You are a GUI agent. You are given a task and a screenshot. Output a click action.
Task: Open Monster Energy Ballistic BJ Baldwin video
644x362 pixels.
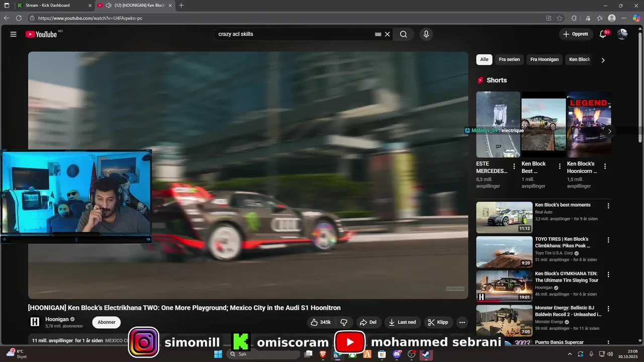coord(568,311)
